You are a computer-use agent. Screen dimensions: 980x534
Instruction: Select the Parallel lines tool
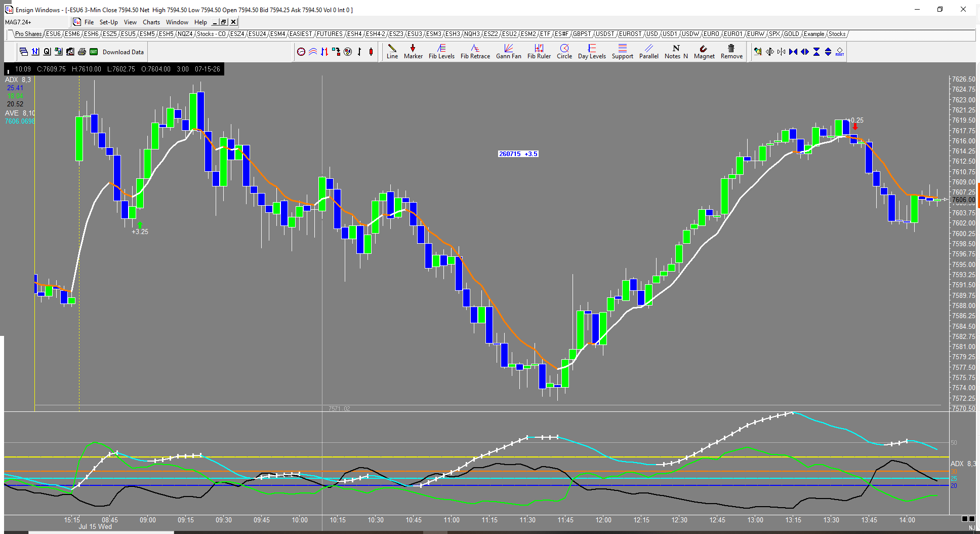(649, 52)
